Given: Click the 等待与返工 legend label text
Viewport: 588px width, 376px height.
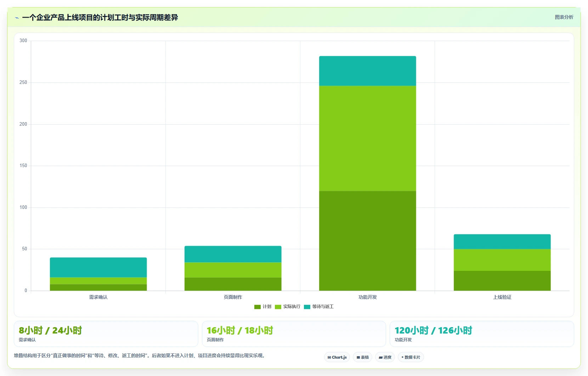Looking at the screenshot, I should (323, 307).
